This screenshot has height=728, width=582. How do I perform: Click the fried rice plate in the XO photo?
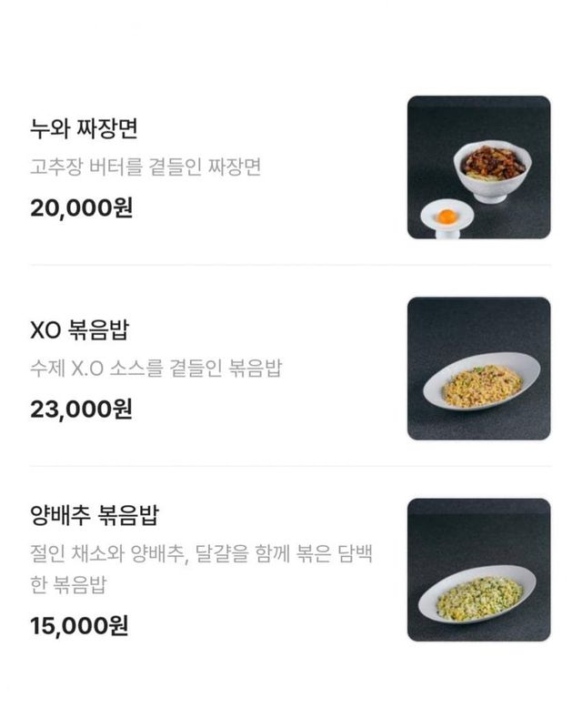481,382
